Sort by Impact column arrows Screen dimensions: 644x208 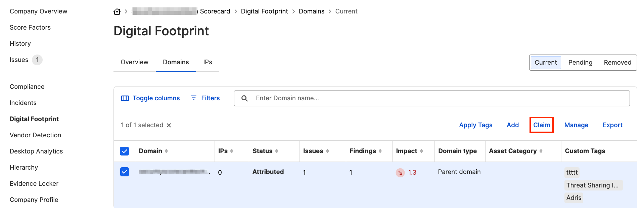[421, 151]
